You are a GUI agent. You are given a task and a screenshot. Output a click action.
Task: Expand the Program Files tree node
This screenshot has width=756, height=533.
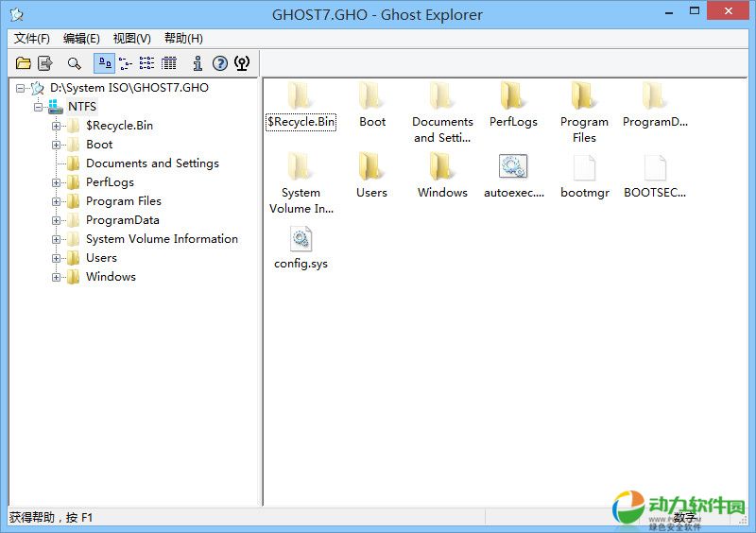click(57, 201)
